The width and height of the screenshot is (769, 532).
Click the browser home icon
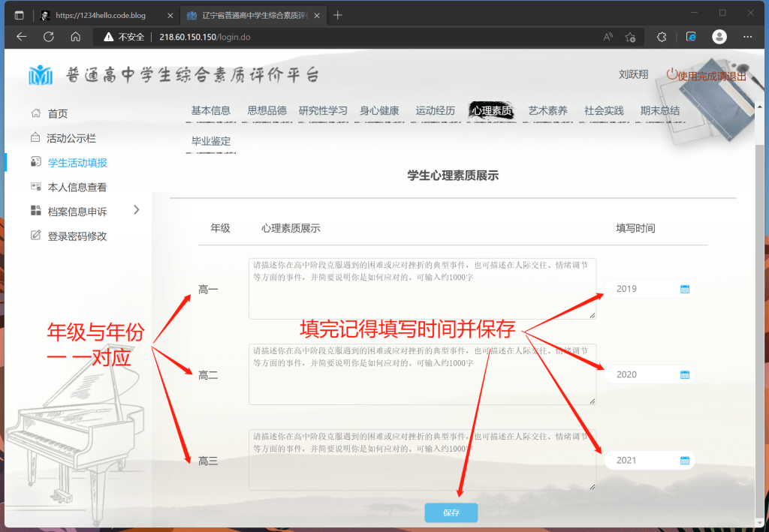(x=76, y=37)
